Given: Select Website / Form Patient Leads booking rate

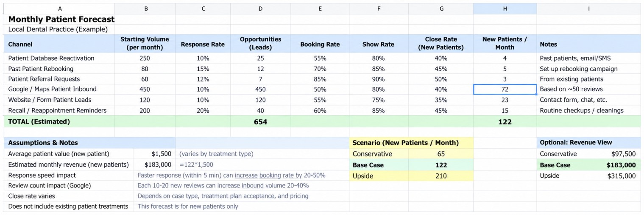Looking at the screenshot, I should coord(320,100).
